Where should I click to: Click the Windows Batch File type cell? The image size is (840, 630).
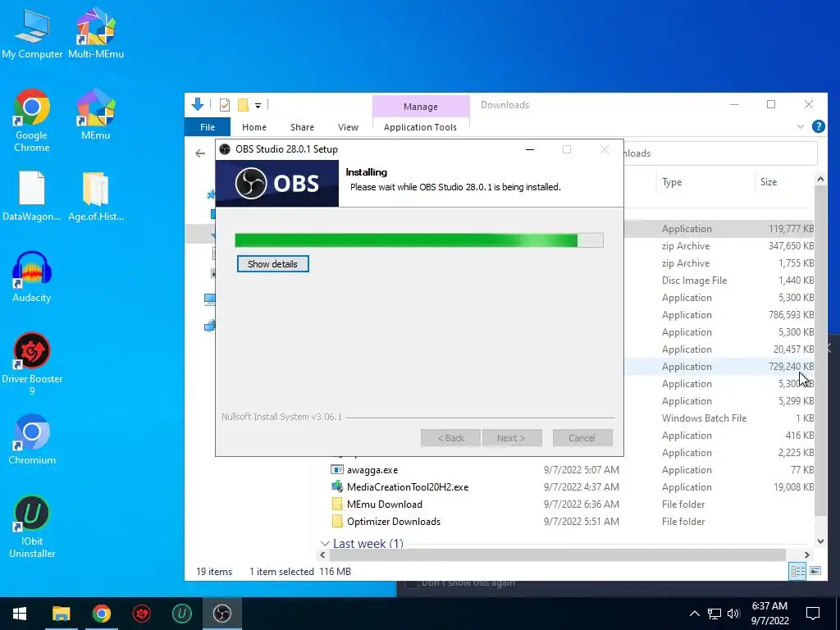704,418
